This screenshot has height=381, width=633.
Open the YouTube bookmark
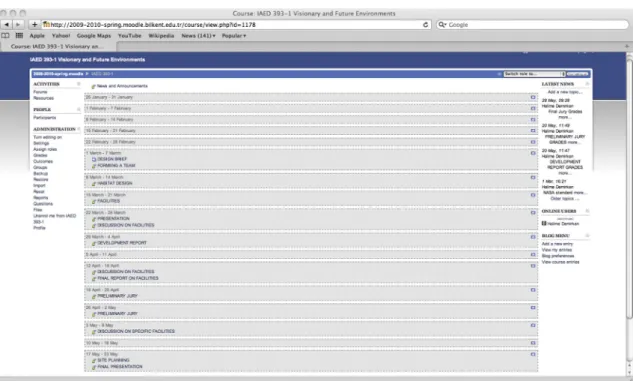tap(130, 36)
